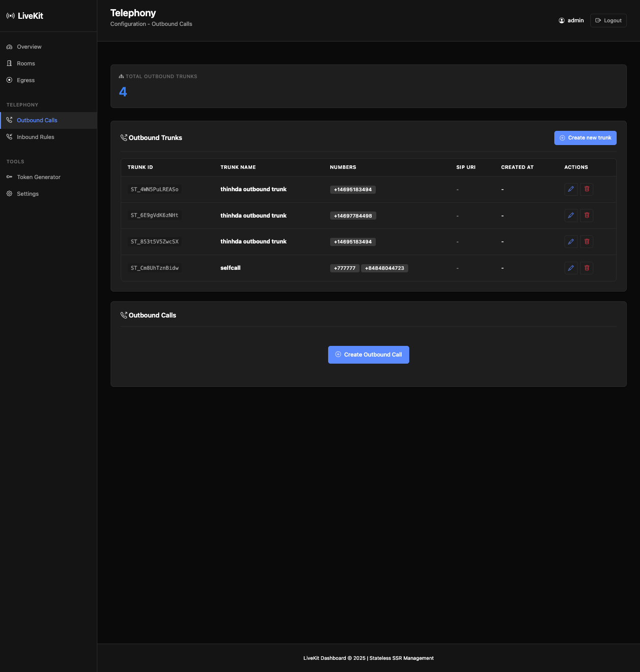Edit the selfcall trunk
The height and width of the screenshot is (672, 640).
pos(571,268)
